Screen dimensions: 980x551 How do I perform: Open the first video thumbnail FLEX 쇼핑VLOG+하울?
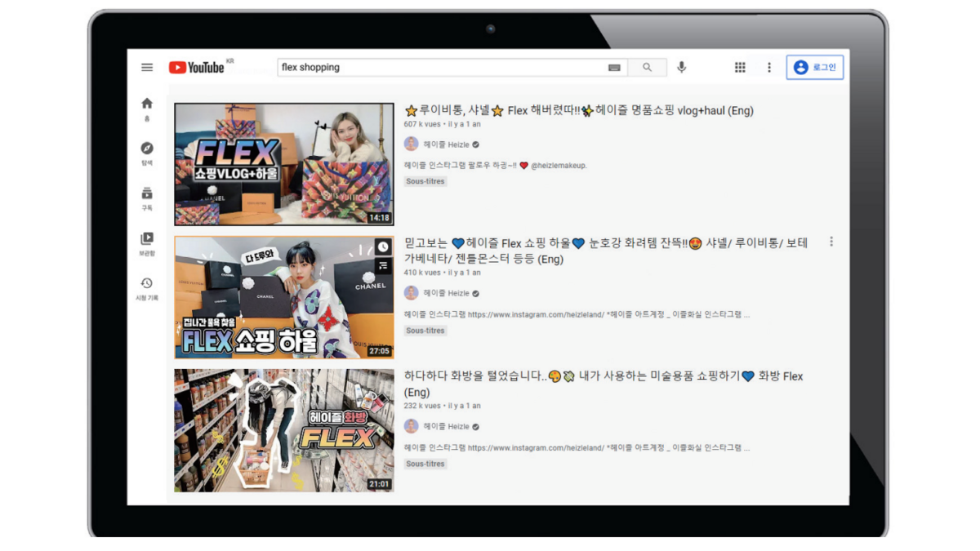point(284,164)
